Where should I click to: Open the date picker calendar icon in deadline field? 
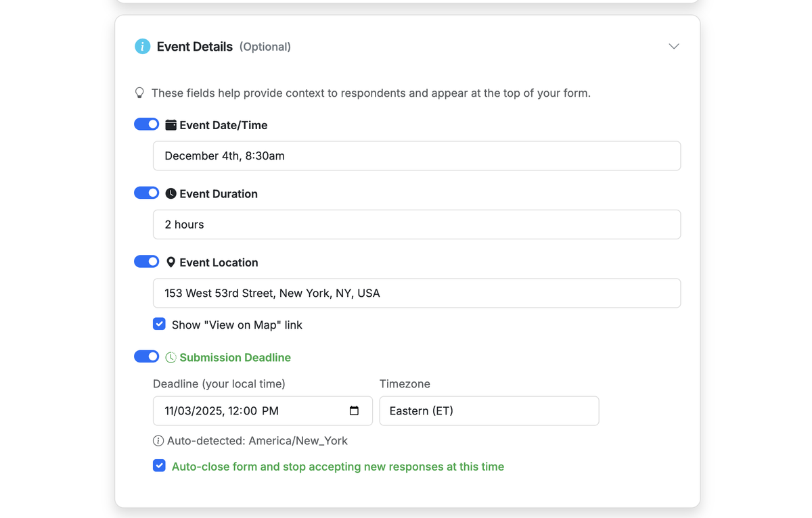(355, 410)
